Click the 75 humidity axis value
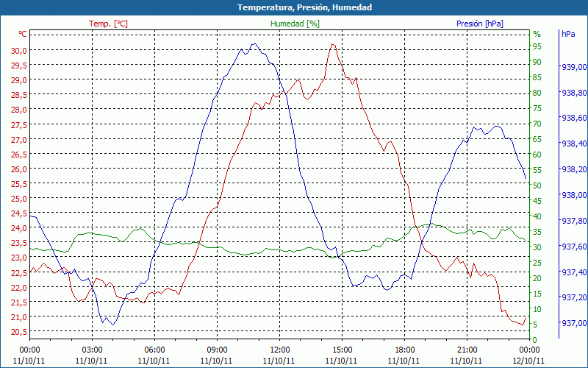Image resolution: width=588 pixels, height=368 pixels. 537,108
